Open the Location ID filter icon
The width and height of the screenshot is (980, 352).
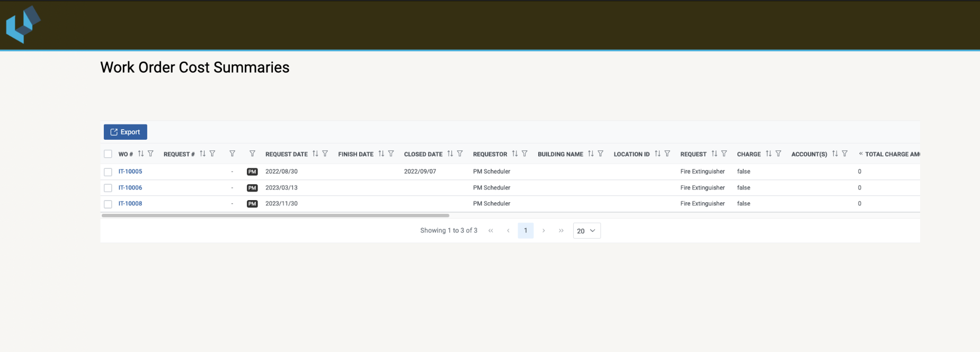[667, 154]
